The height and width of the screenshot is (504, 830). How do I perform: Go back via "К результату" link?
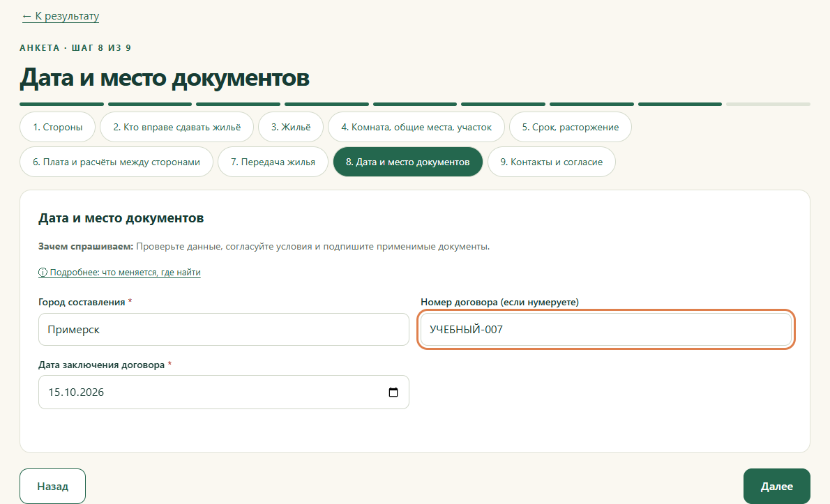61,16
